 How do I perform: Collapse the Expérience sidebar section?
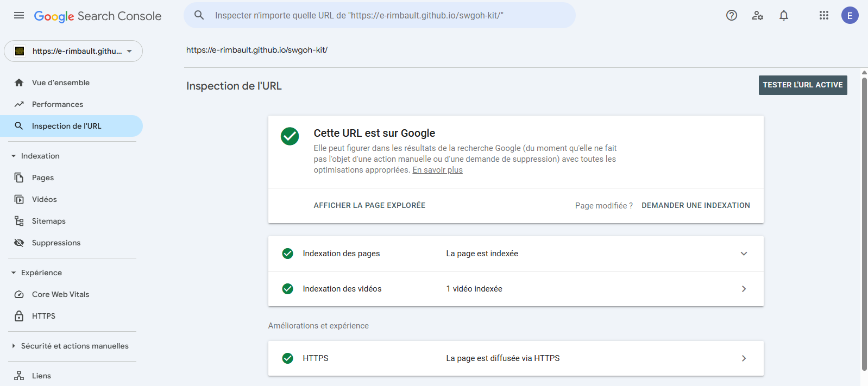point(14,273)
